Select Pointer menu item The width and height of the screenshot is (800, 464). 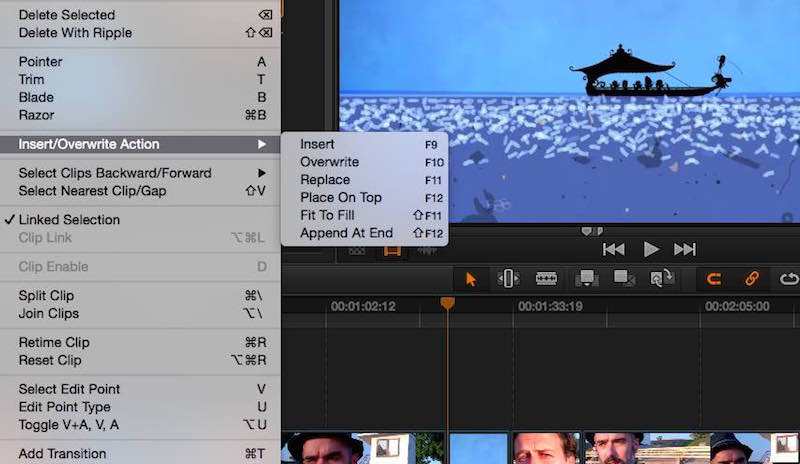140,62
